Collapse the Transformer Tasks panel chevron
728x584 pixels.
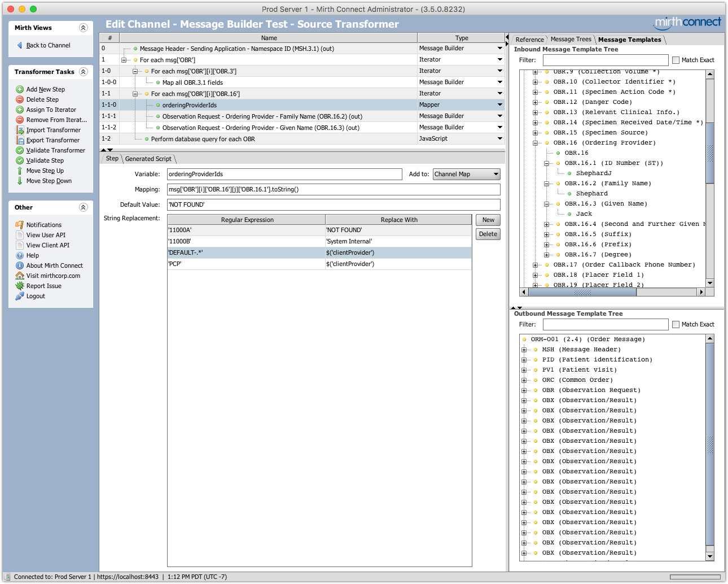click(84, 72)
